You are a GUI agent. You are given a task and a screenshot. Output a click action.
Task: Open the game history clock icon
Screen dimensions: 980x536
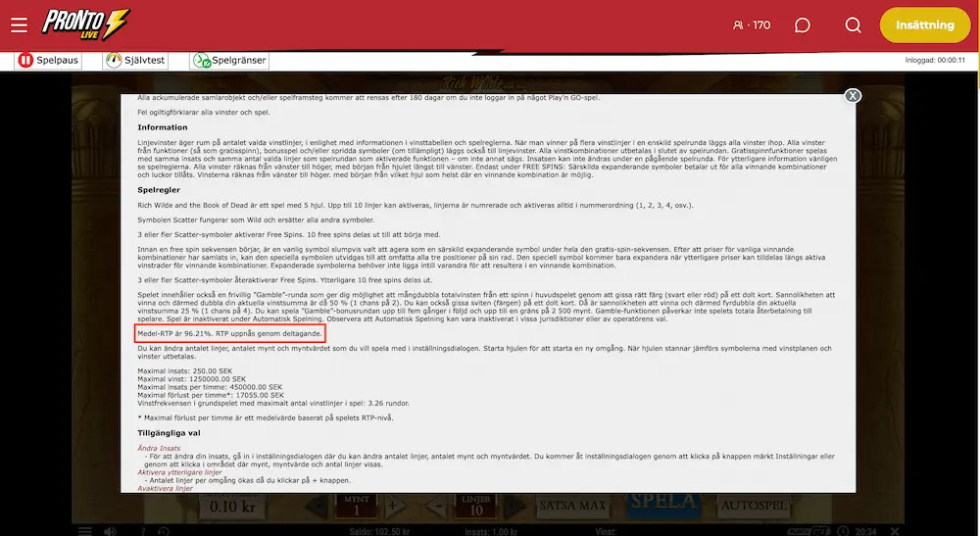pos(163,532)
